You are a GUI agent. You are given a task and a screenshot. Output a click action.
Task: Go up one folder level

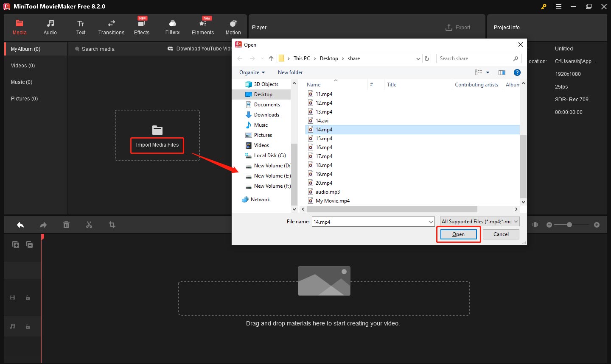[x=271, y=58]
